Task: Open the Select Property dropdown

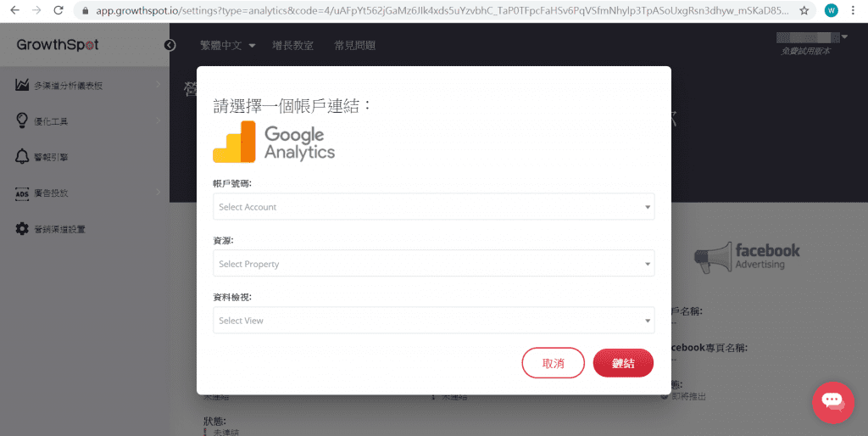Action: [433, 264]
